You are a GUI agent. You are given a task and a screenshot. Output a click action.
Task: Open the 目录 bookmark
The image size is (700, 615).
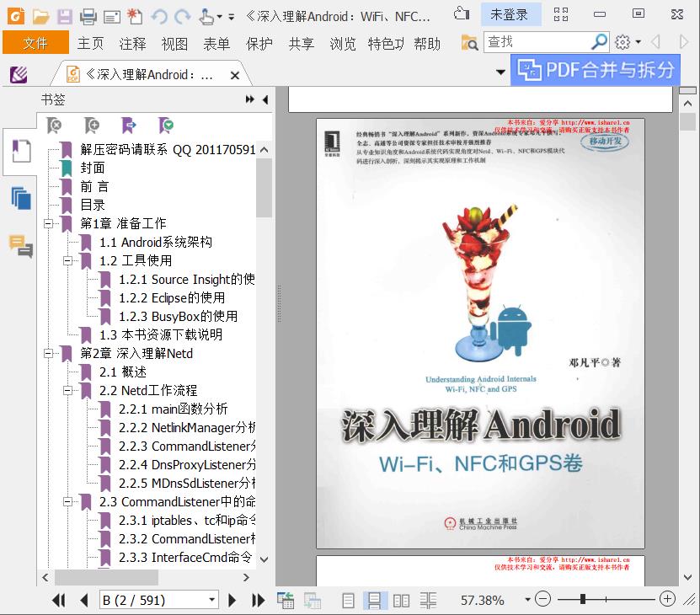[x=93, y=205]
